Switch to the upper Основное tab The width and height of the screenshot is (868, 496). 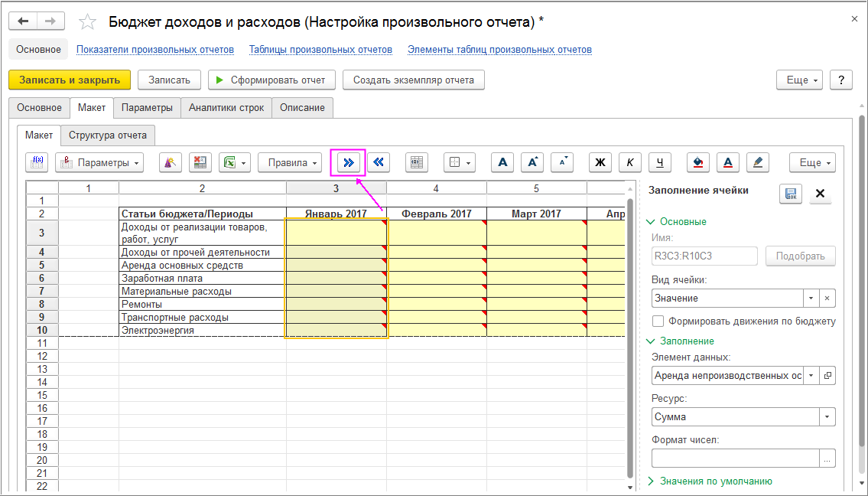[39, 107]
